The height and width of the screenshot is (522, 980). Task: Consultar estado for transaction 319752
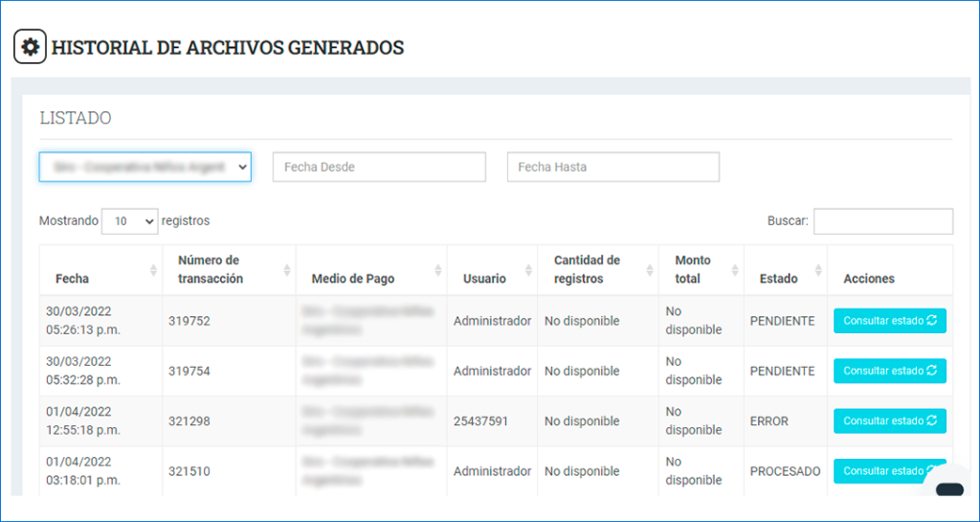click(889, 321)
